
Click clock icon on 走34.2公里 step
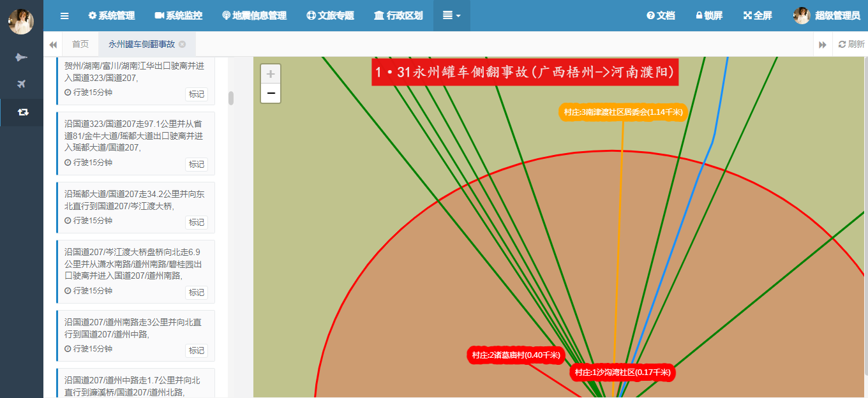[x=68, y=221]
